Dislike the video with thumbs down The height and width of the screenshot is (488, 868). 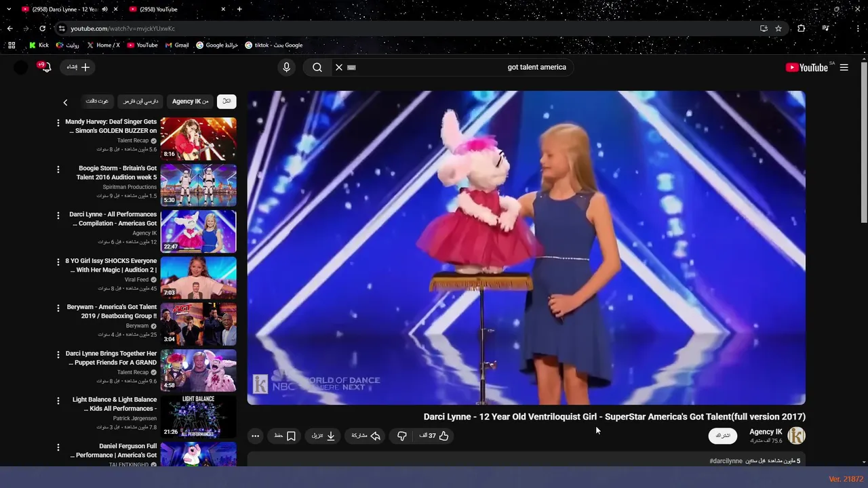click(401, 436)
